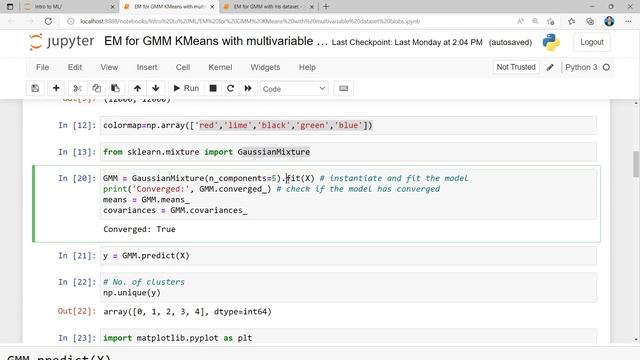Insert cell below with the plus icon

pos(56,89)
